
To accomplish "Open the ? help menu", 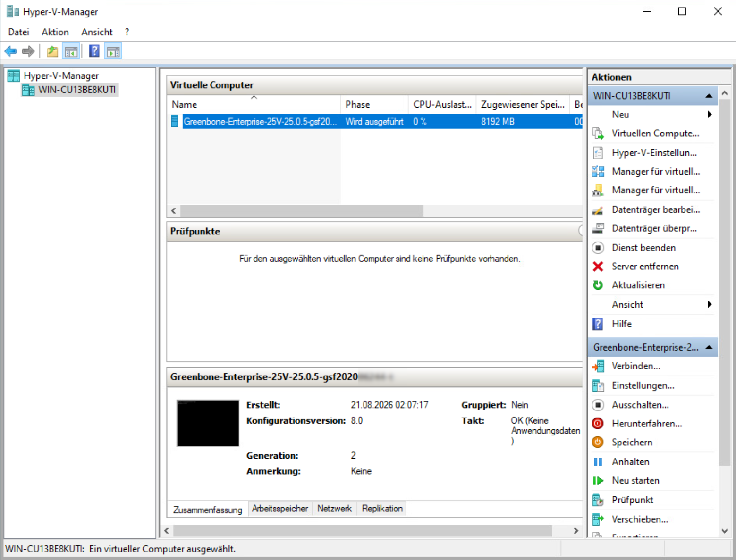I will click(x=127, y=32).
